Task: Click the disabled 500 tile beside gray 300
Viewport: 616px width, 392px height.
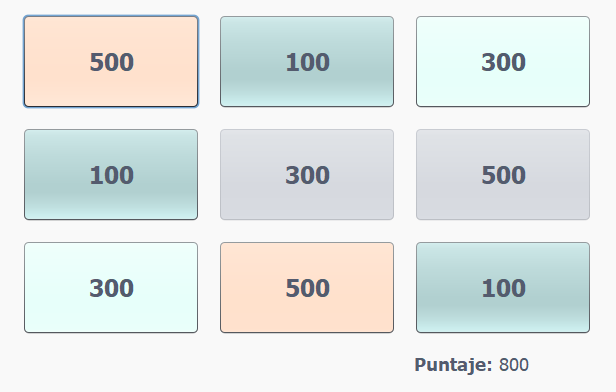Action: coord(503,174)
